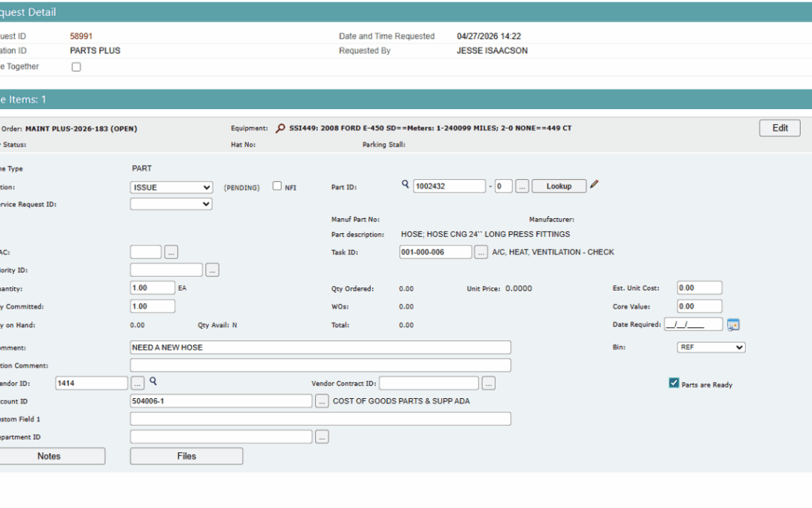The image size is (812, 508).
Task: Click the task description A/C, HEAT, VENTILATION - CHECK
Action: pyautogui.click(x=553, y=252)
